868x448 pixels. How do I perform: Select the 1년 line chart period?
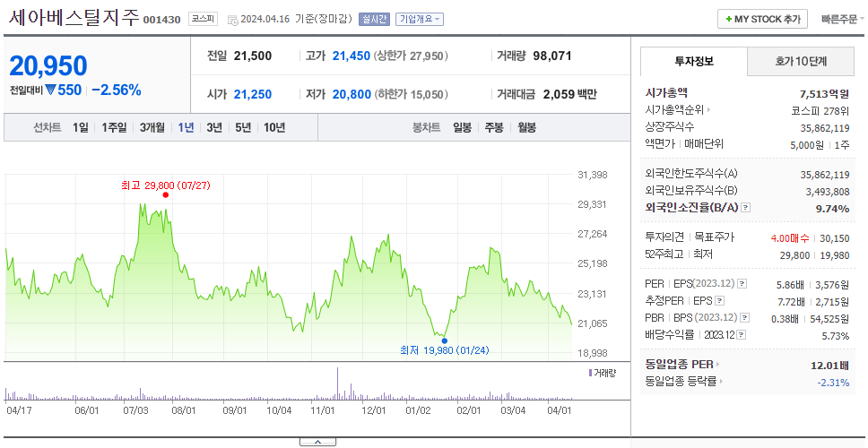click(186, 128)
